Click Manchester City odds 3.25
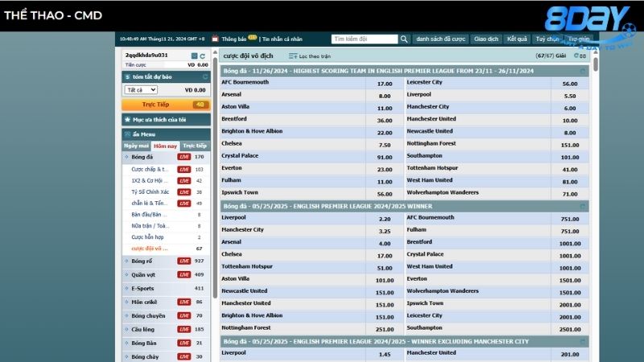 coord(385,232)
